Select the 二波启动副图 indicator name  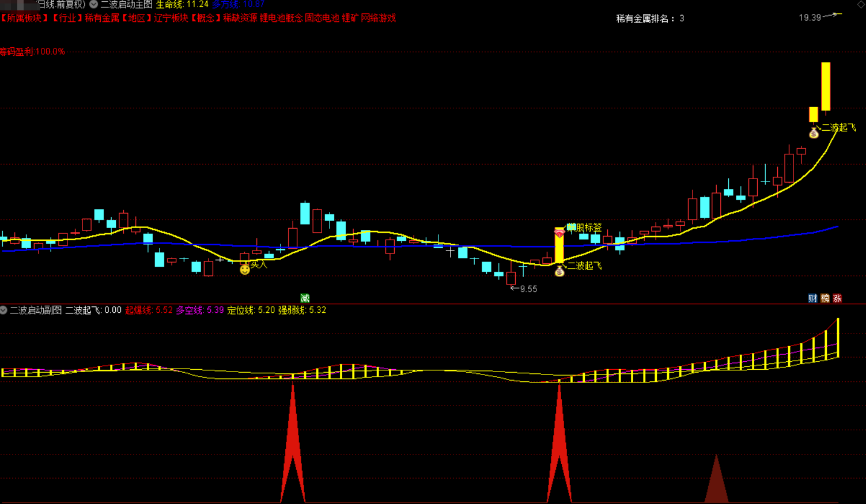point(36,310)
